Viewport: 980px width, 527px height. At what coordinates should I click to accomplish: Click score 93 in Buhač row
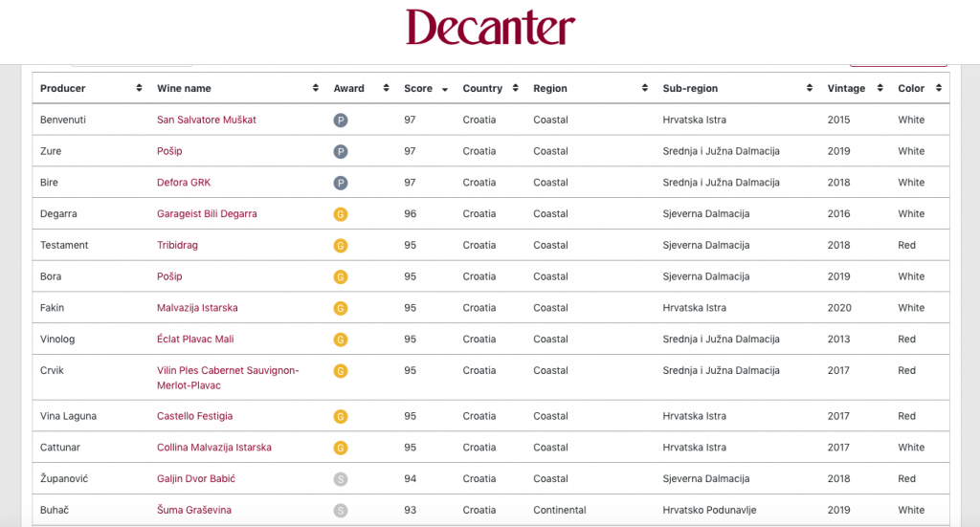click(410, 510)
